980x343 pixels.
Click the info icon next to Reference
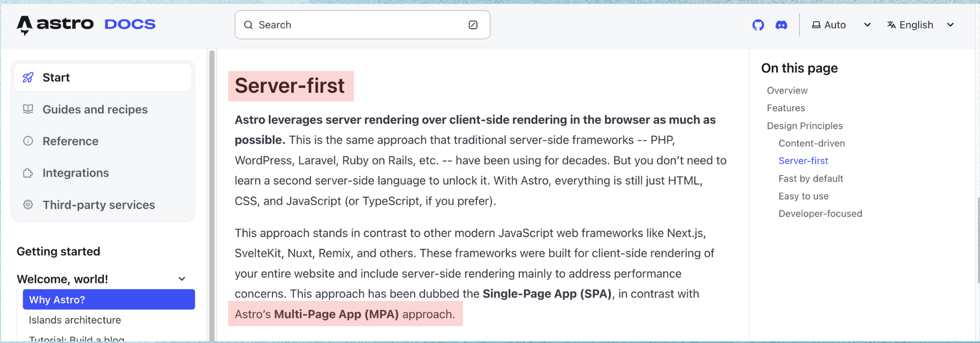click(28, 141)
